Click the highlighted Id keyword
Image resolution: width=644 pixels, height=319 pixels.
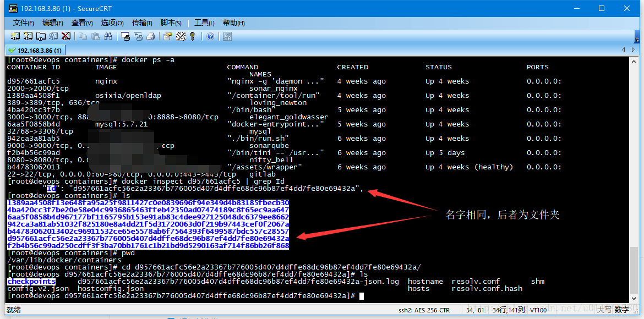pos(51,189)
